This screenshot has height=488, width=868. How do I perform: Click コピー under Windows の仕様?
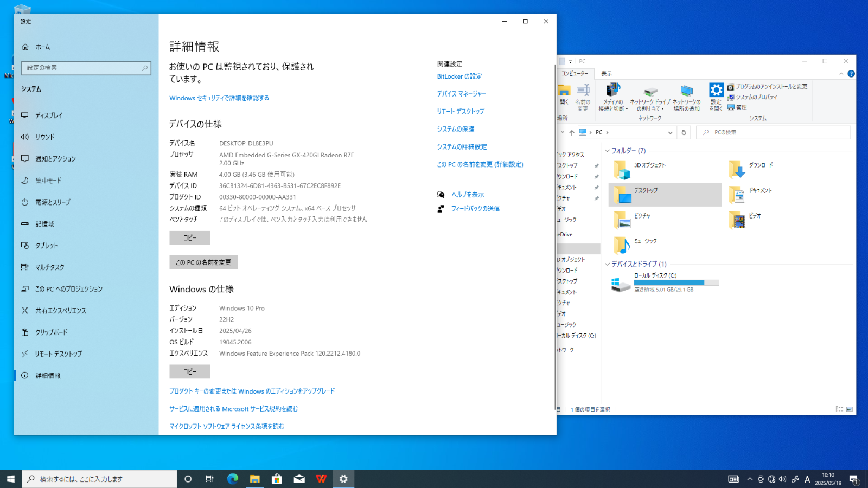tap(190, 372)
